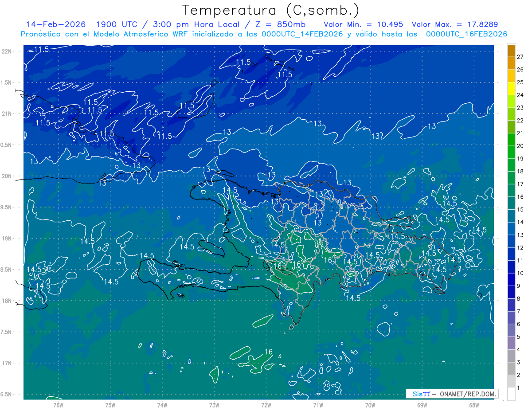This screenshot has width=532, height=411.
Task: Click the "70W" longitude label
Action: (x=370, y=405)
